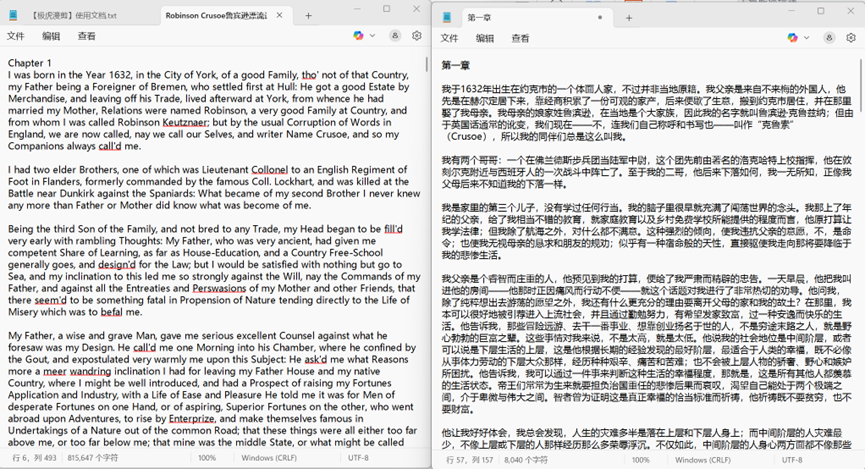Screen dimensions: 865x469
Task: Maximize the left Notepad window
Action: coord(387,9)
